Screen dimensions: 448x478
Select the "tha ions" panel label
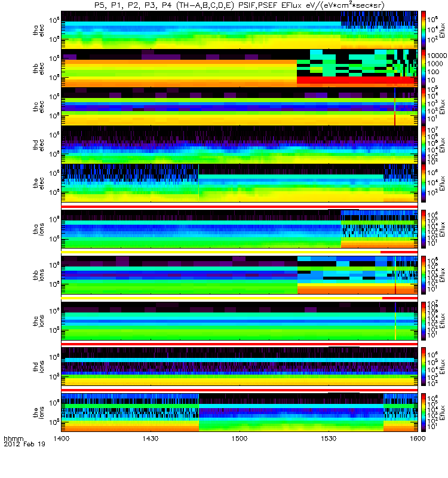39,229
